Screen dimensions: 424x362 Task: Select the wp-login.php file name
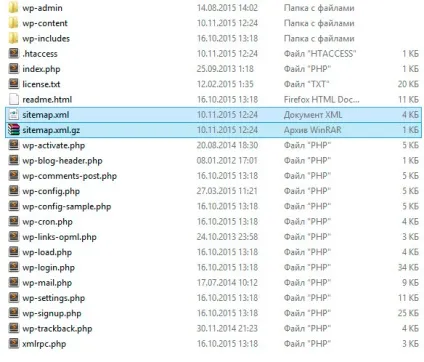[49, 268]
